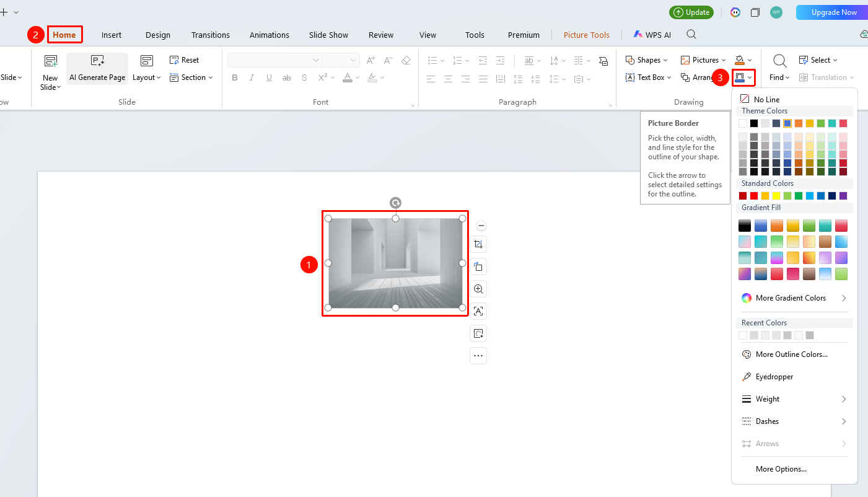Click the clear formatting eraser icon

pos(406,60)
